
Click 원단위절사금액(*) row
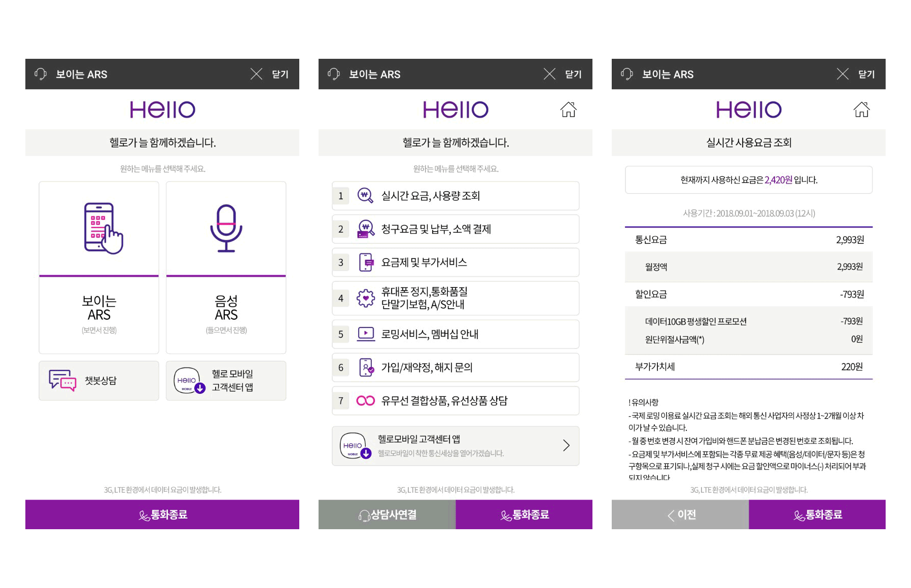pyautogui.click(x=749, y=339)
